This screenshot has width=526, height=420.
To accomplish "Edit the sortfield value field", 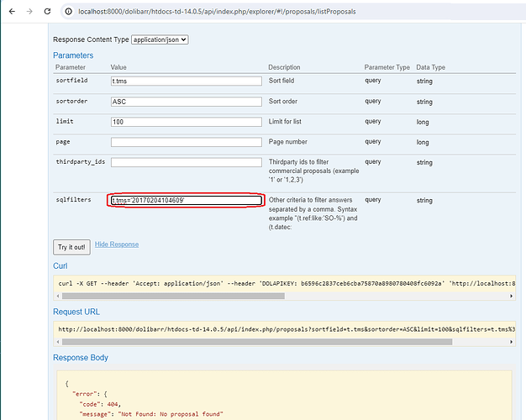I will pyautogui.click(x=187, y=81).
